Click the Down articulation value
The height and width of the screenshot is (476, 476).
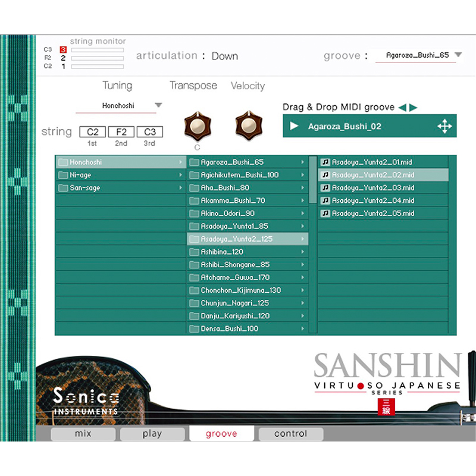click(225, 56)
